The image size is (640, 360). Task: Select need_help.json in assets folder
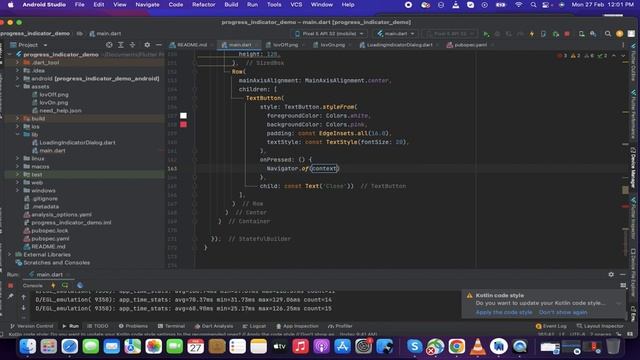pos(60,111)
